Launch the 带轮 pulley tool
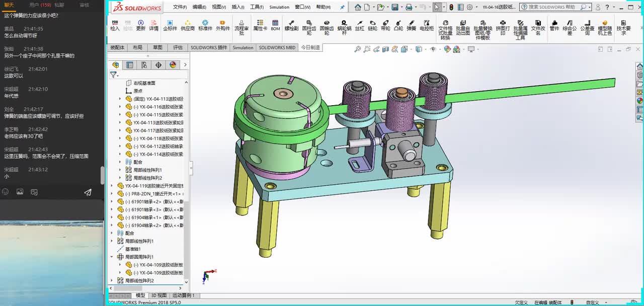The height and width of the screenshot is (306, 644). point(385,26)
